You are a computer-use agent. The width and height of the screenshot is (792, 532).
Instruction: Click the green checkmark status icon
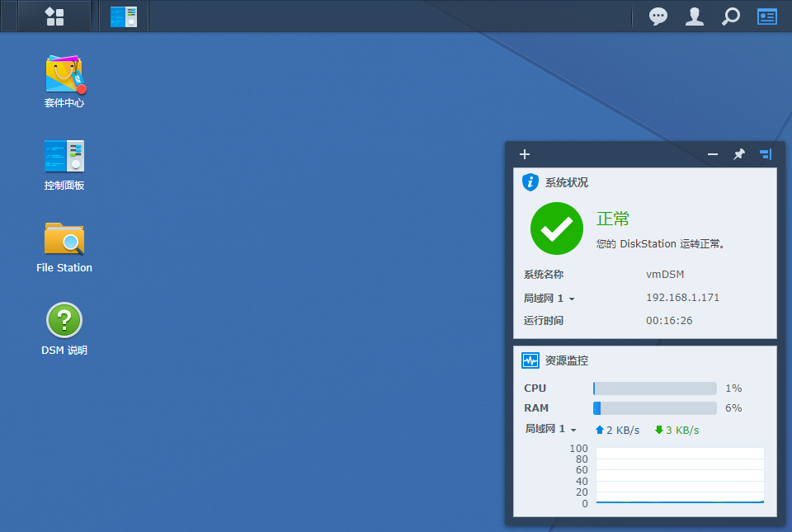pos(557,228)
